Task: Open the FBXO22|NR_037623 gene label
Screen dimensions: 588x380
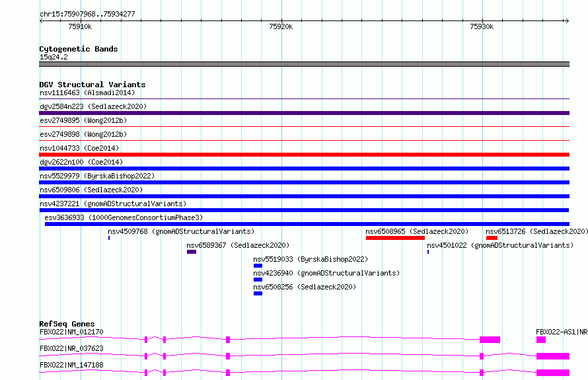Action: 71,348
